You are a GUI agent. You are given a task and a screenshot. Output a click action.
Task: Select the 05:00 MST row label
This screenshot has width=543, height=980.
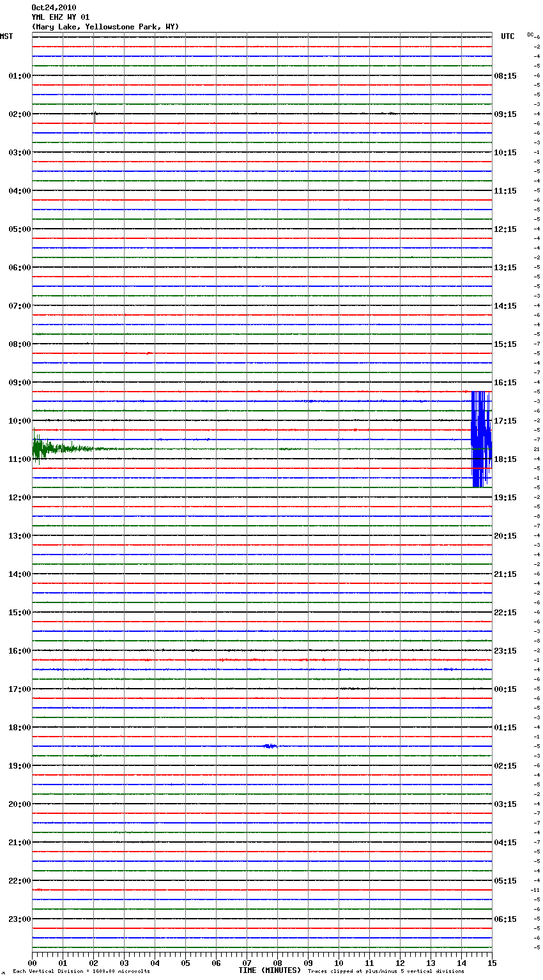pos(20,229)
